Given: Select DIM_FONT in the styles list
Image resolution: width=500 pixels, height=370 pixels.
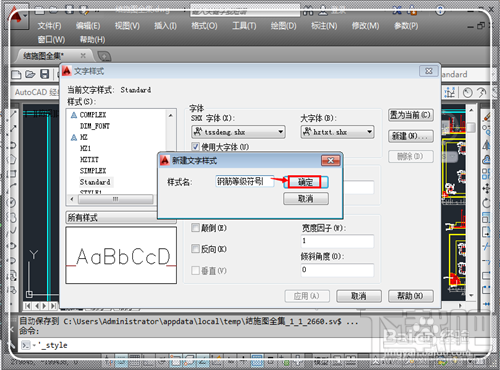Looking at the screenshot, I should (95, 126).
